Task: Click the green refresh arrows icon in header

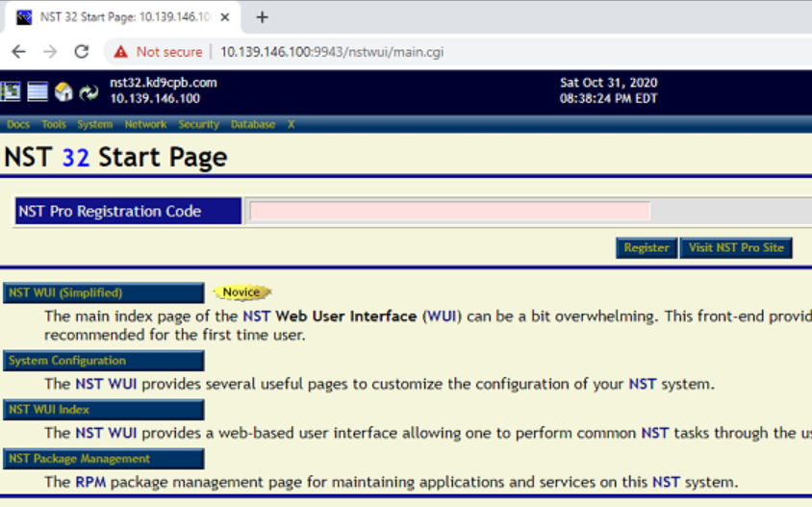Action: pyautogui.click(x=89, y=92)
